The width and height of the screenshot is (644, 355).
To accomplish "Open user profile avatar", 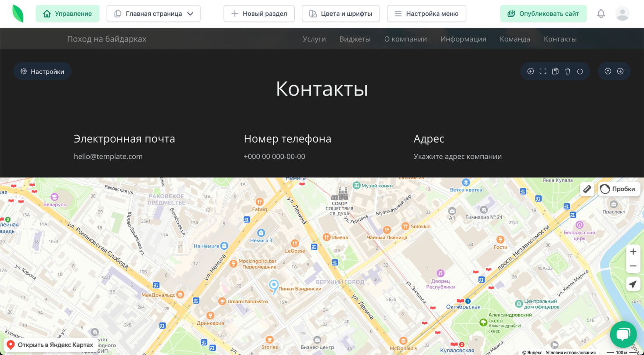I will point(622,14).
